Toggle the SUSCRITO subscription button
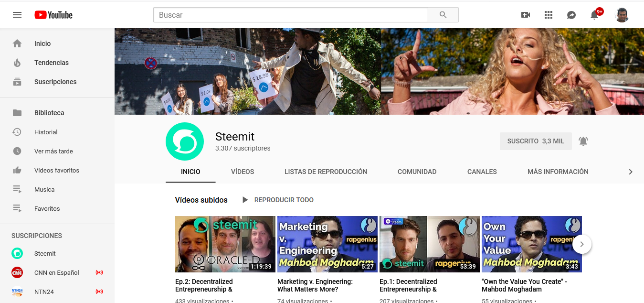The image size is (644, 303). pyautogui.click(x=536, y=141)
